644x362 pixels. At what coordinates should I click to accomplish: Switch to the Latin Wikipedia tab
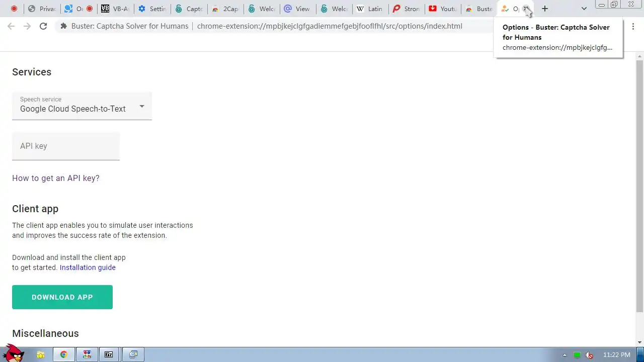pos(370,9)
